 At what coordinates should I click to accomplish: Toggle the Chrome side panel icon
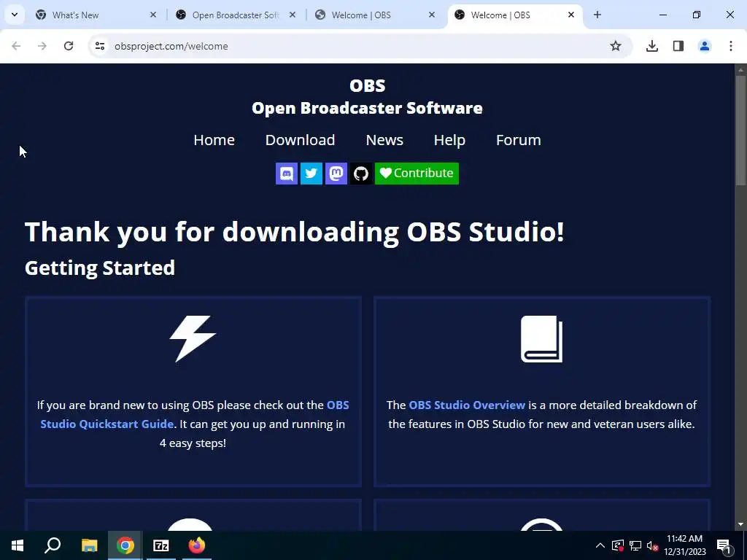(x=678, y=46)
